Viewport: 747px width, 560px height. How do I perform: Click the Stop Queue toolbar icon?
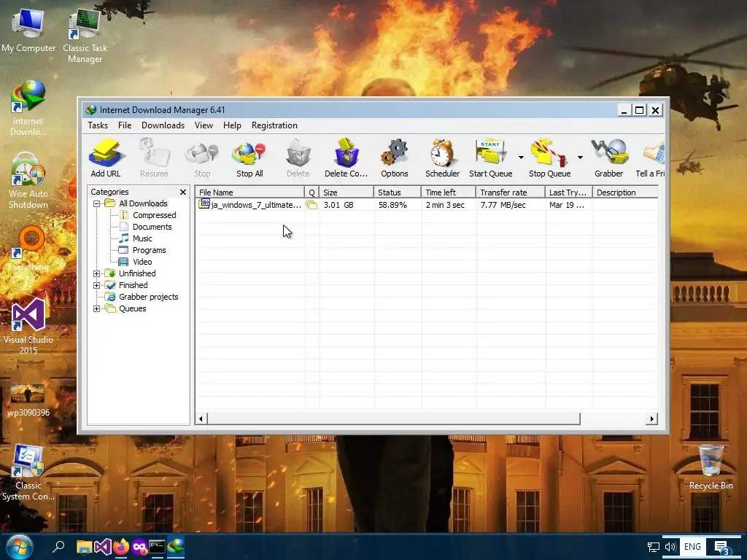pyautogui.click(x=550, y=158)
